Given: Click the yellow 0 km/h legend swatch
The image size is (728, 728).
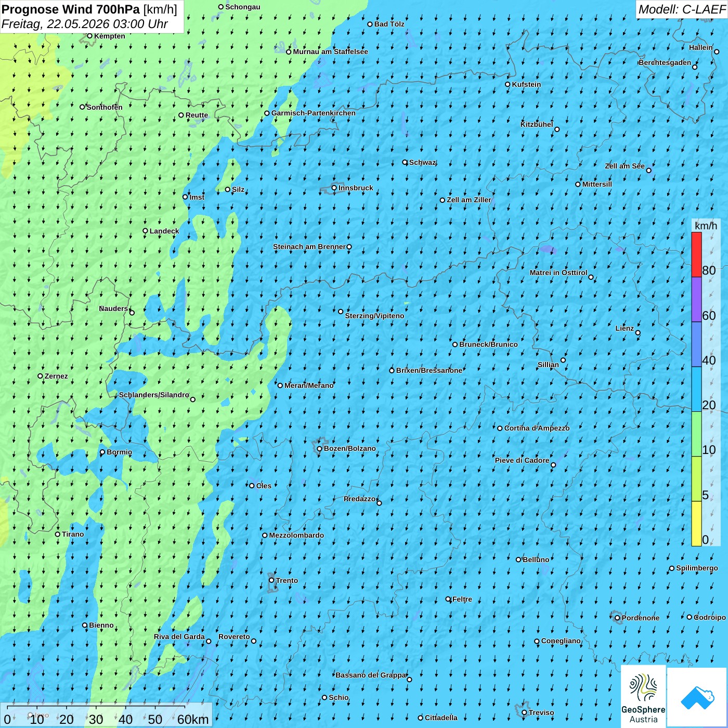Looking at the screenshot, I should [696, 524].
